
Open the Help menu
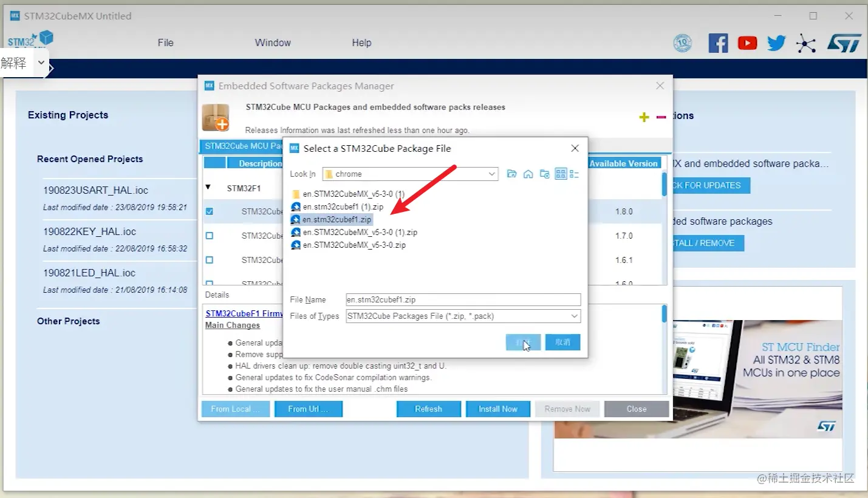[361, 43]
